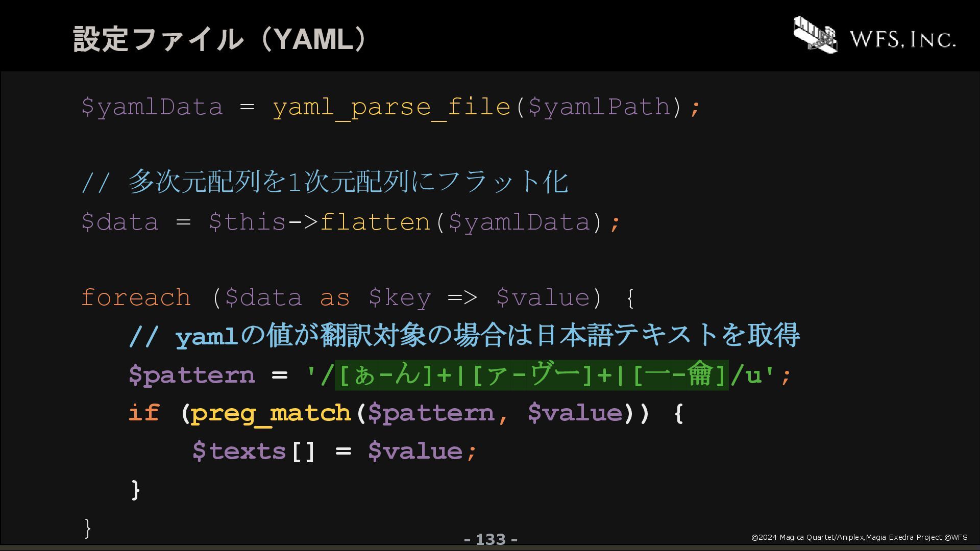Click the bold comment starting with yamlの値

pyautogui.click(x=464, y=335)
